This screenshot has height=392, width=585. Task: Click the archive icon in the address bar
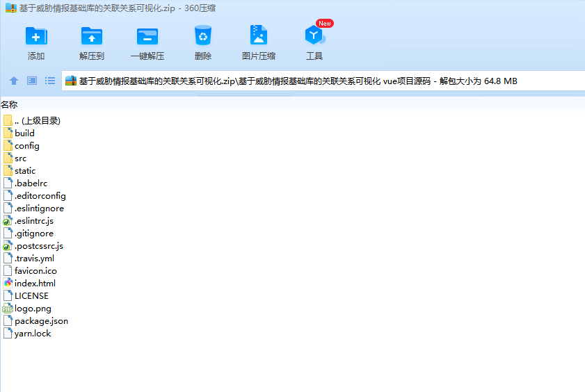[71, 81]
